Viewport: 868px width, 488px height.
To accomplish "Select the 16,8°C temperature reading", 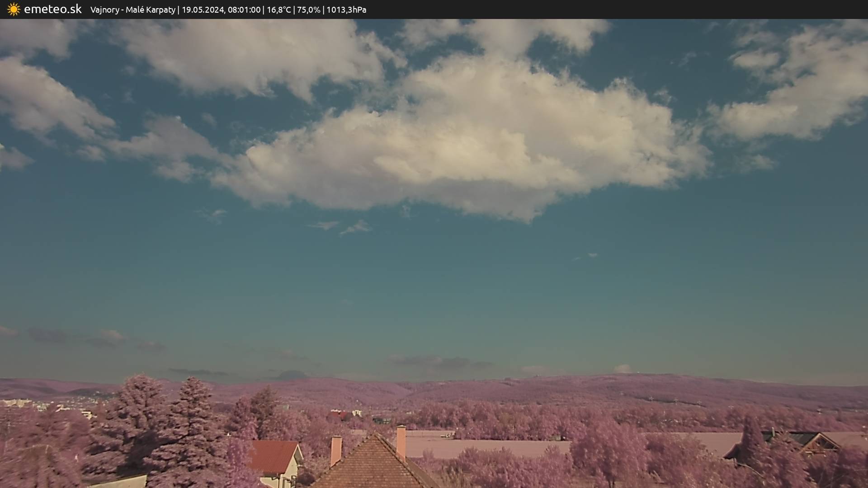I will [x=278, y=10].
